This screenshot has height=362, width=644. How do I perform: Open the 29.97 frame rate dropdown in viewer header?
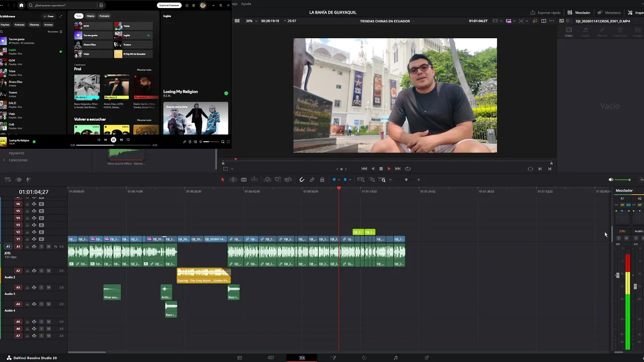point(290,21)
